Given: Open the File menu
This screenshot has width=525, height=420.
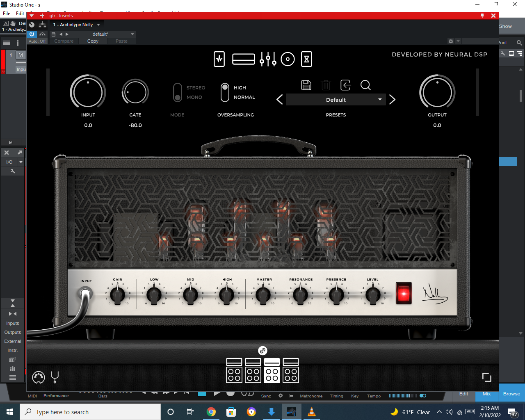Looking at the screenshot, I should click(x=7, y=13).
